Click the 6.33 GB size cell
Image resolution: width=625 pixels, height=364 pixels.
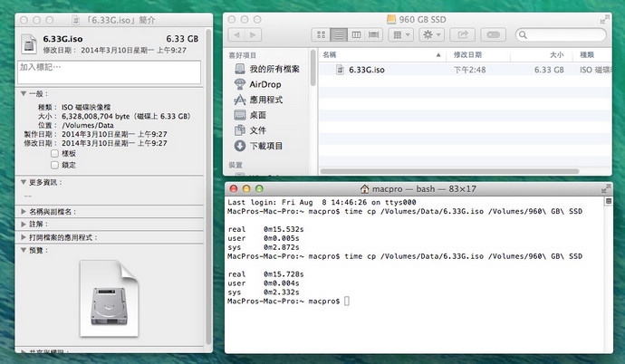(x=549, y=70)
